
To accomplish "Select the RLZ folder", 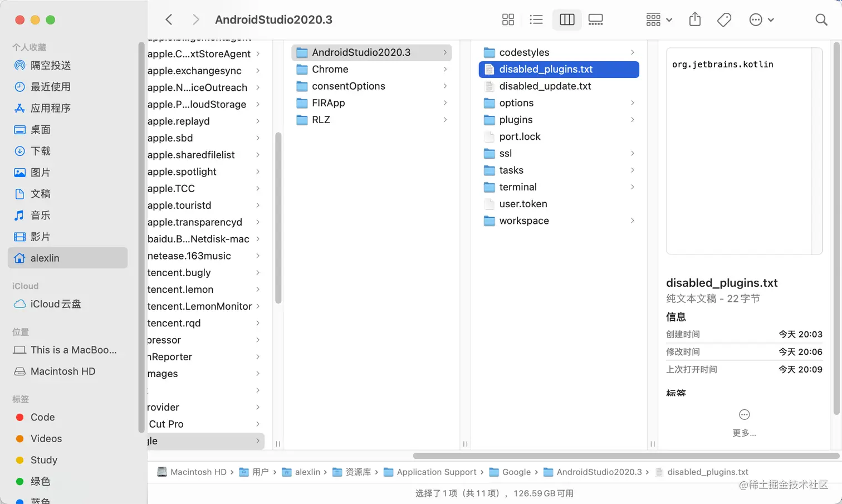I will [371, 120].
